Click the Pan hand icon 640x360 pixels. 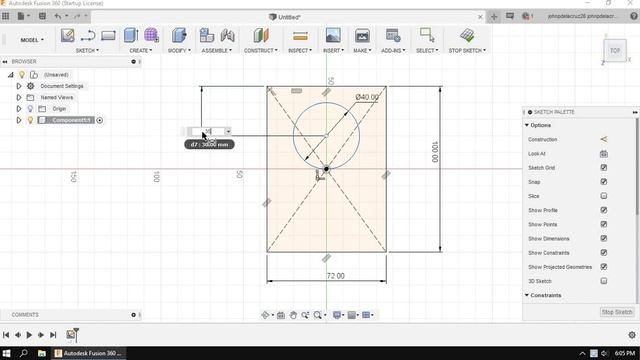coord(293,315)
